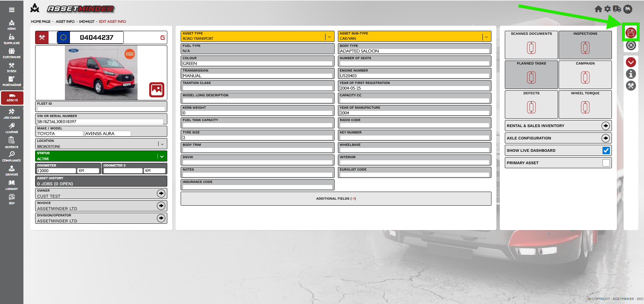Open the Asset Type dropdown

(x=329, y=37)
